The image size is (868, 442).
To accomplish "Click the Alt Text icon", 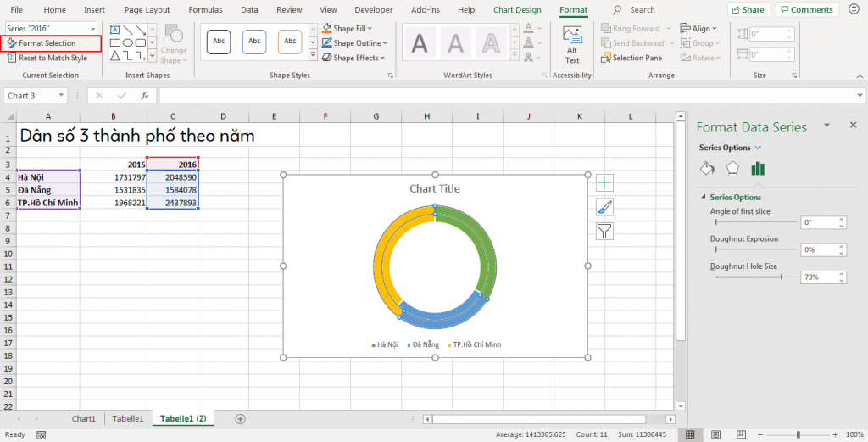I will point(572,42).
